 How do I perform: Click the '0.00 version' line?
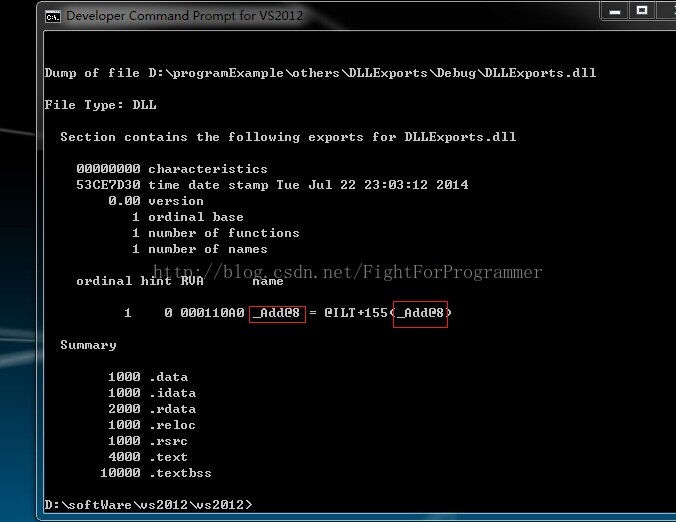[x=156, y=201]
